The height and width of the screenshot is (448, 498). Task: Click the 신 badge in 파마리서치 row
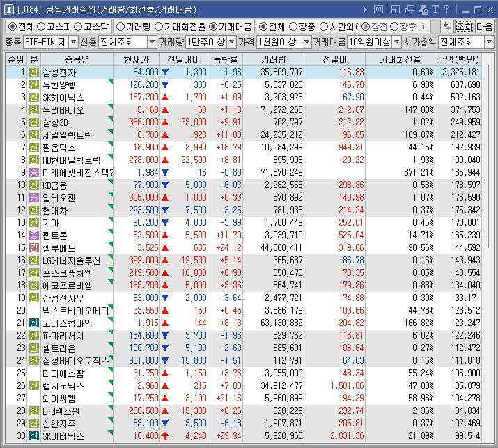click(34, 336)
